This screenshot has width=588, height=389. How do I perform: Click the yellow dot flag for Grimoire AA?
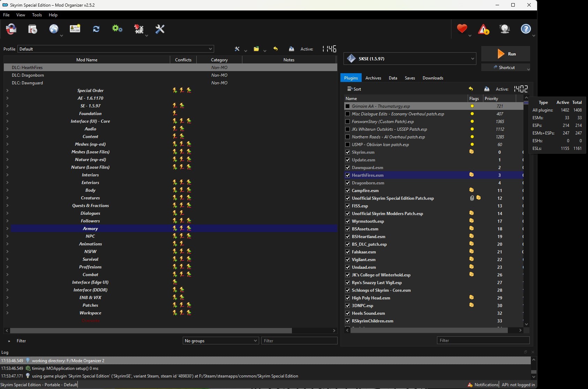[x=472, y=106]
